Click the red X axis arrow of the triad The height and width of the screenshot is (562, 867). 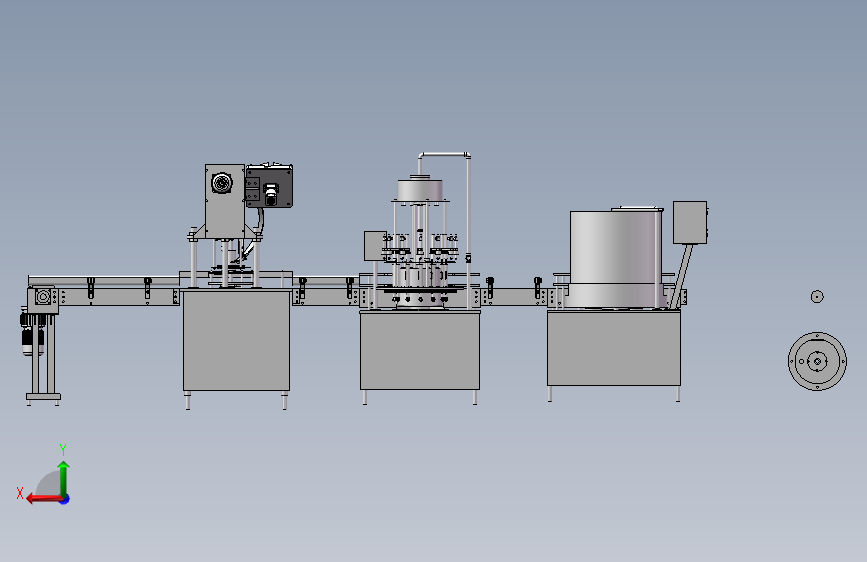point(44,499)
